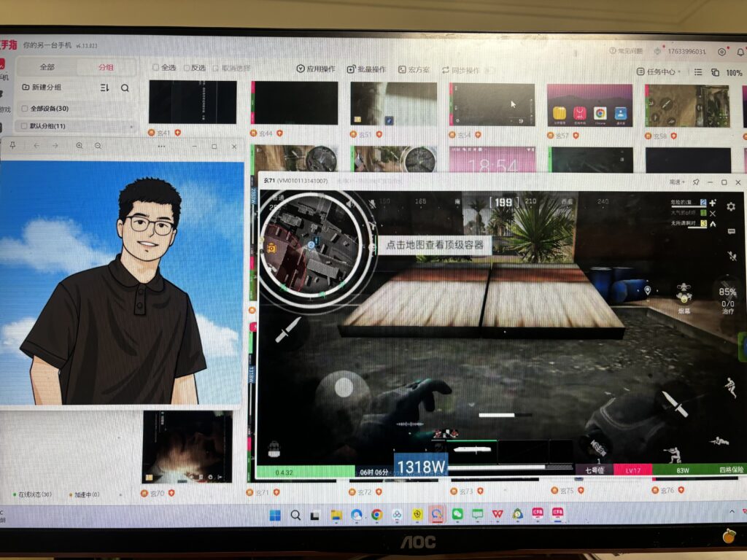Click the 新建分组 create group button

point(42,87)
